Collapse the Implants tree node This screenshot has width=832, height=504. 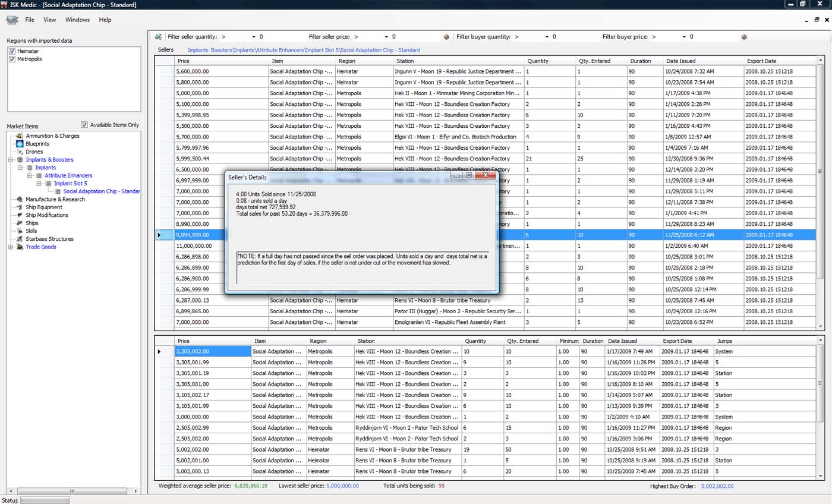click(20, 168)
